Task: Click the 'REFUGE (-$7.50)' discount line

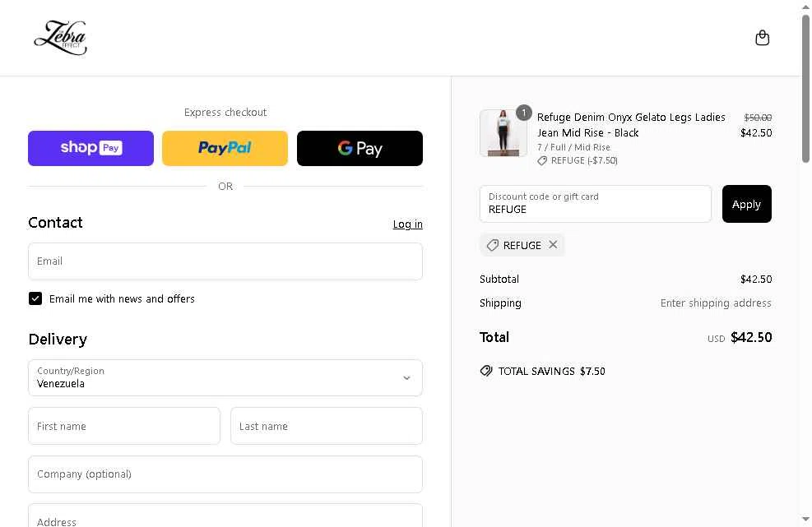Action: click(578, 160)
